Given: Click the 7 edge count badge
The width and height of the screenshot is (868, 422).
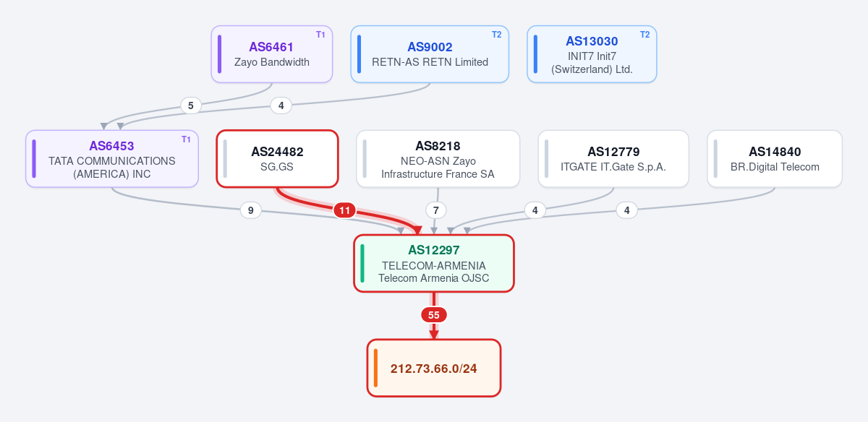Looking at the screenshot, I should [x=435, y=210].
